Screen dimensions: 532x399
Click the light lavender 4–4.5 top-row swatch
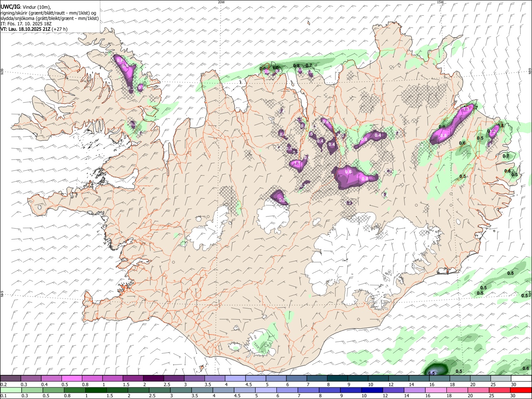(x=235, y=379)
